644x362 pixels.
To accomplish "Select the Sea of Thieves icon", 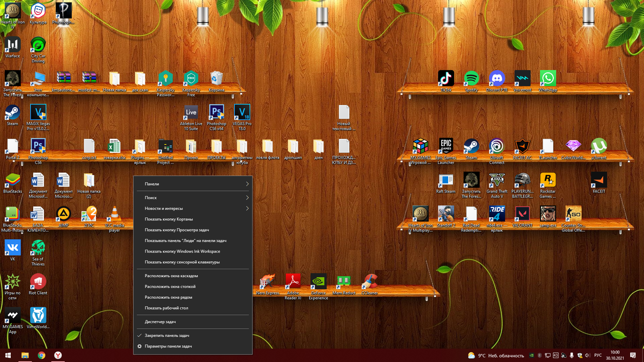I will pyautogui.click(x=38, y=253).
